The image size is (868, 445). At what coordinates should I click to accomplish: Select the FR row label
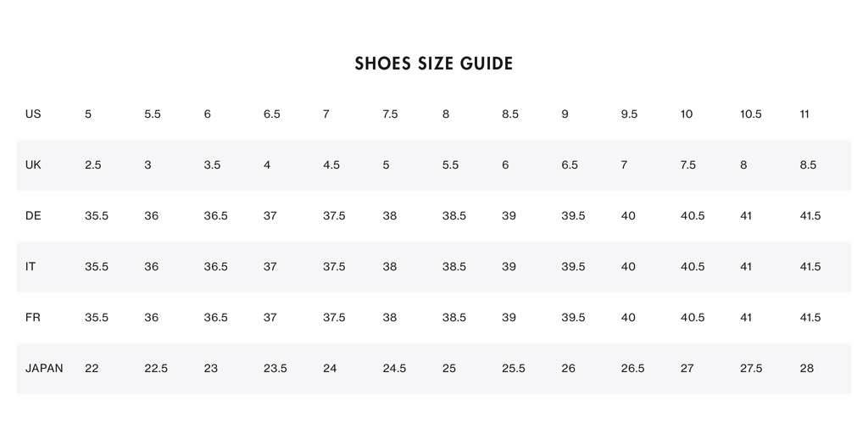(33, 318)
